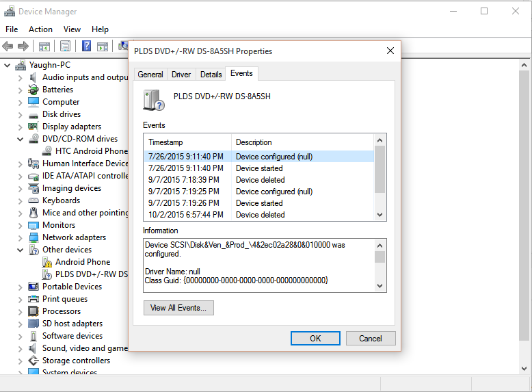Click the Show/Hide console tree toolbar icon
532x392 pixels.
pos(44,46)
